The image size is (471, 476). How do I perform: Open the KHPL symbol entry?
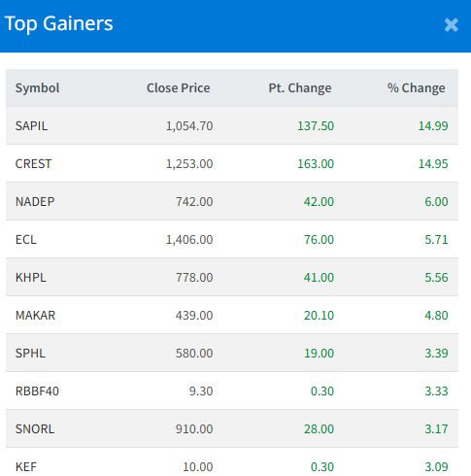click(31, 277)
